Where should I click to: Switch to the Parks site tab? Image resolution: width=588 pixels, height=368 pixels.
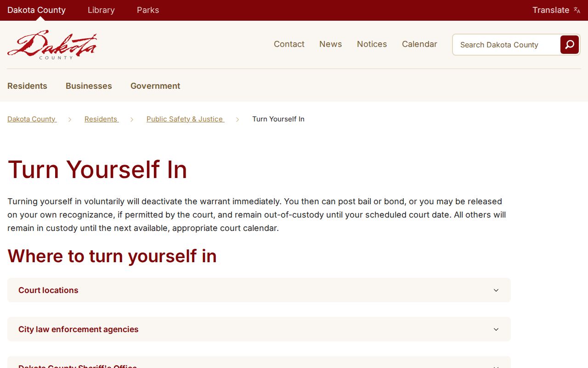[148, 10]
